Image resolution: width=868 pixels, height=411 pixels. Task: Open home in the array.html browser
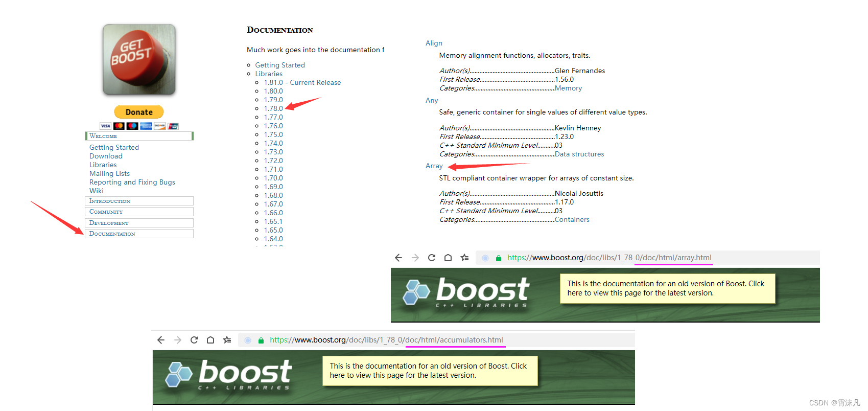click(x=448, y=258)
